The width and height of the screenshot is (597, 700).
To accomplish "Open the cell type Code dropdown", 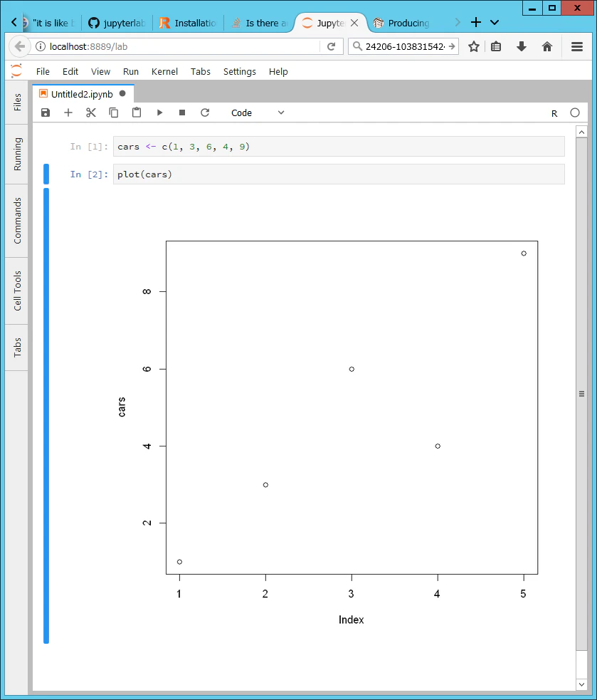I will pyautogui.click(x=258, y=113).
